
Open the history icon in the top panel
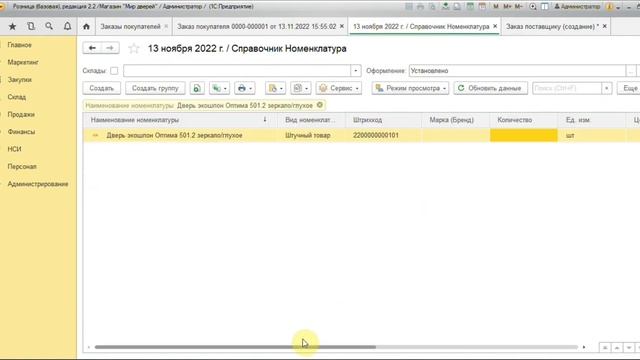(31, 27)
